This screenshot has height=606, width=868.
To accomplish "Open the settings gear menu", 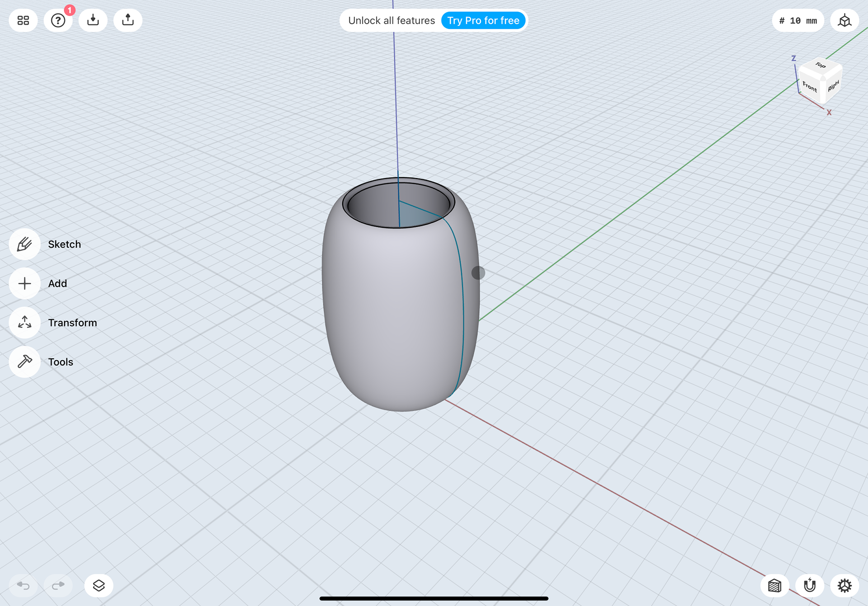I will (x=844, y=586).
